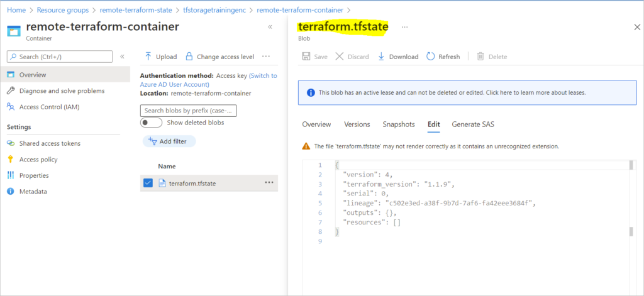Go to Resource groups breadcrumb

(62, 10)
